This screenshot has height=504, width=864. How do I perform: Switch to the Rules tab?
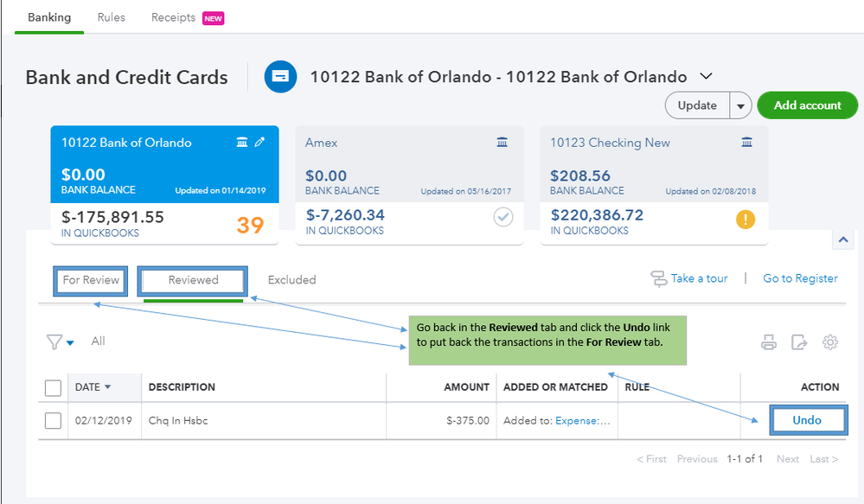(111, 17)
